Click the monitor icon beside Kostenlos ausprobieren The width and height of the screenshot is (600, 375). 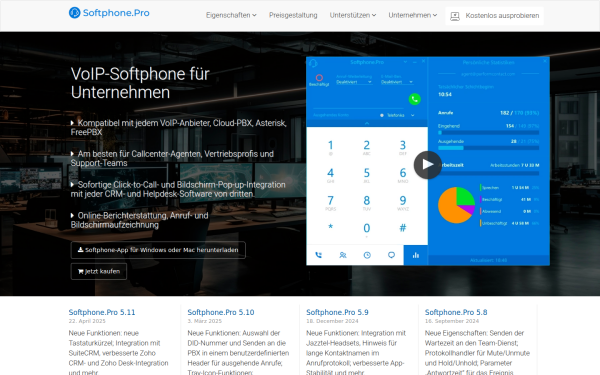455,16
